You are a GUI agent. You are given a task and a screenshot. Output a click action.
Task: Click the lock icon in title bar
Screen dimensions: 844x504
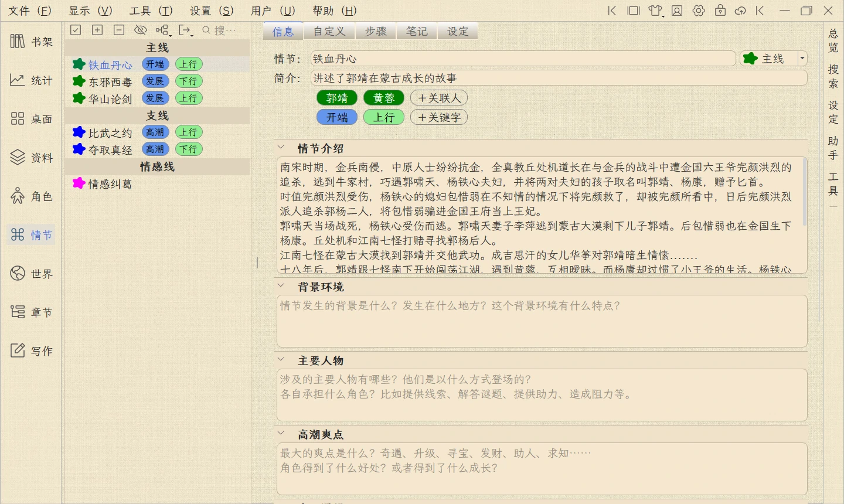[x=720, y=11]
